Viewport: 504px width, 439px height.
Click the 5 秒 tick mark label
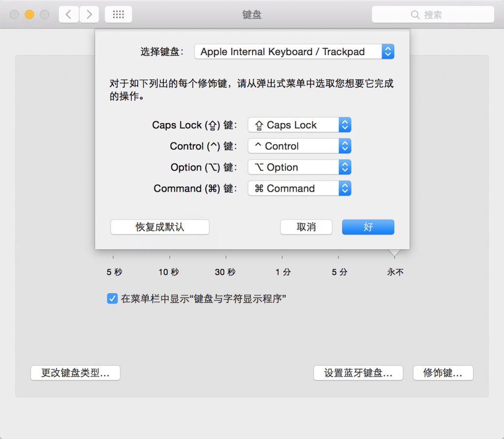(x=114, y=271)
